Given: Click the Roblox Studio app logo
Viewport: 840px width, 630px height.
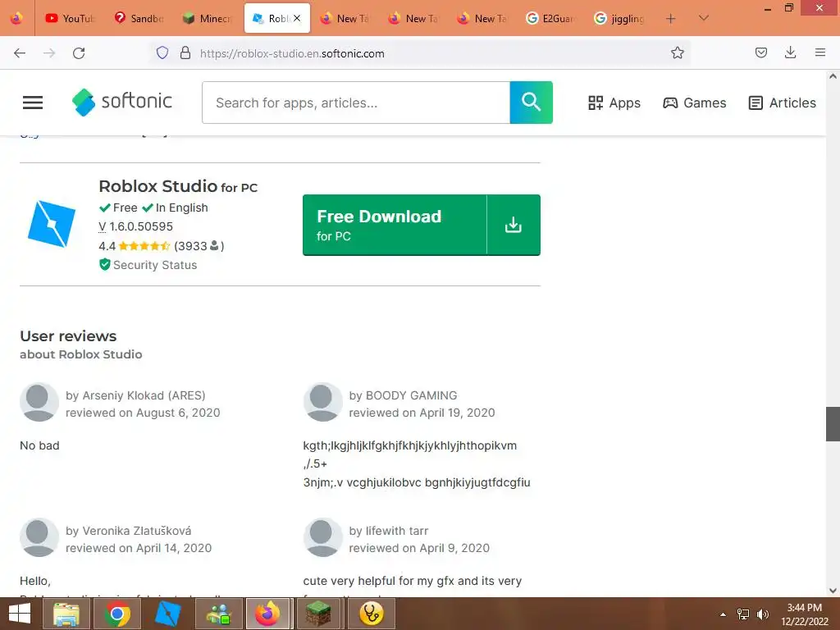Looking at the screenshot, I should [x=52, y=224].
